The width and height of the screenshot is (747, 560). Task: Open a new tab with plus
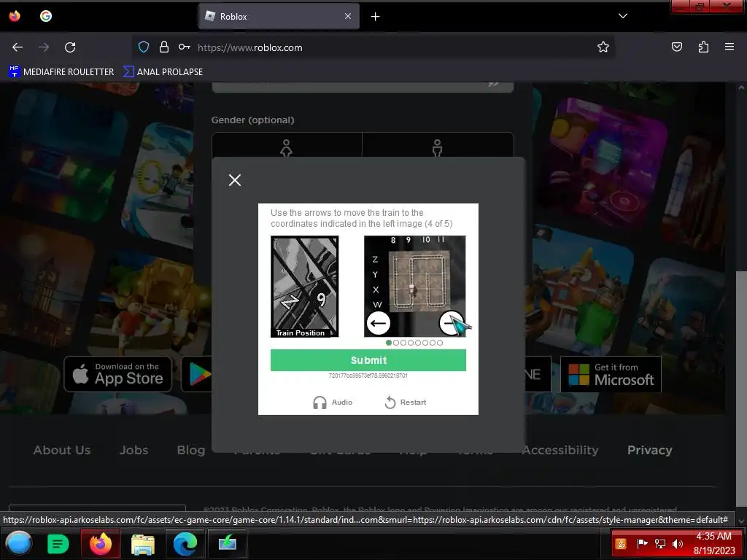376,17
